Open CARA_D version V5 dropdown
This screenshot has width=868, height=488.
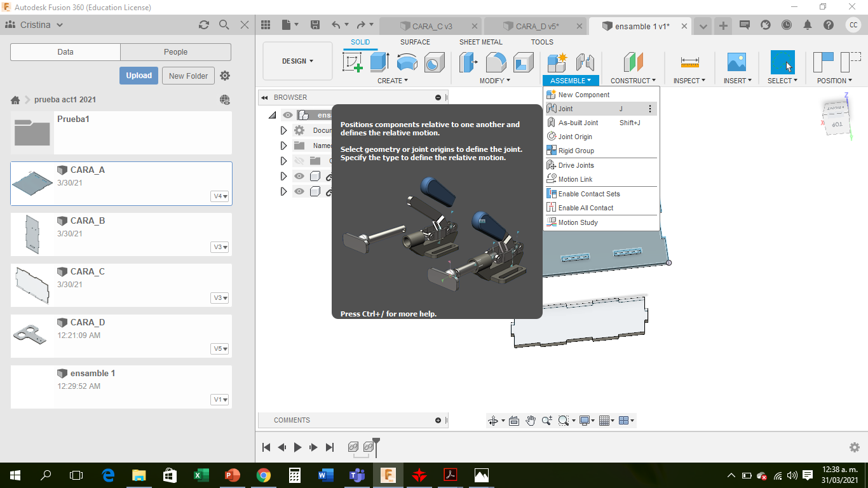click(x=220, y=349)
